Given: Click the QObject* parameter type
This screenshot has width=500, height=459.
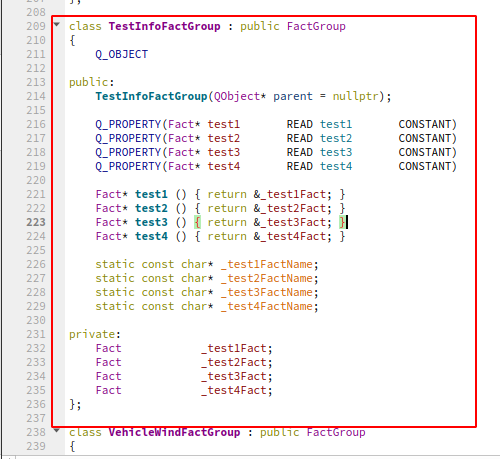Looking at the screenshot, I should tap(240, 96).
